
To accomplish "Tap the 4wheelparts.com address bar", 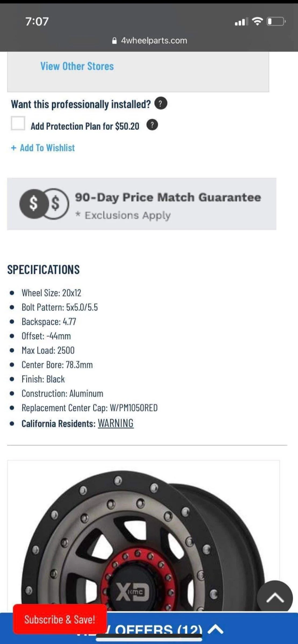I will coord(149,41).
